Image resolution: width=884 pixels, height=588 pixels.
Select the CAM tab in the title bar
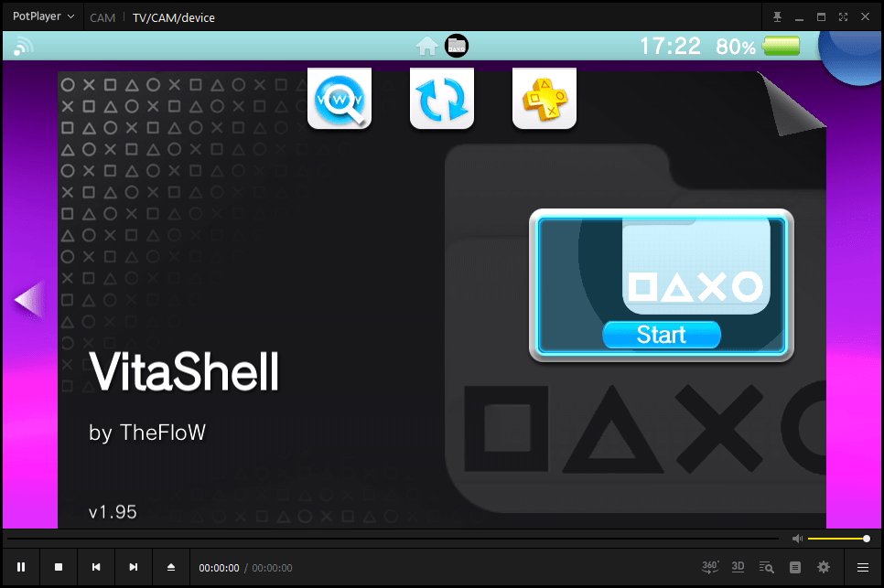102,17
